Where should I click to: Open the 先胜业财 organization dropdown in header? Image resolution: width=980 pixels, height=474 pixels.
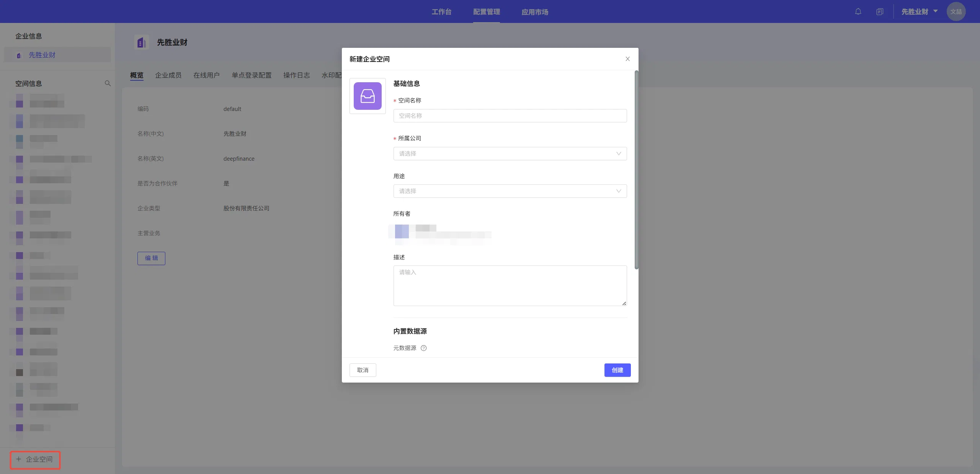click(x=920, y=11)
